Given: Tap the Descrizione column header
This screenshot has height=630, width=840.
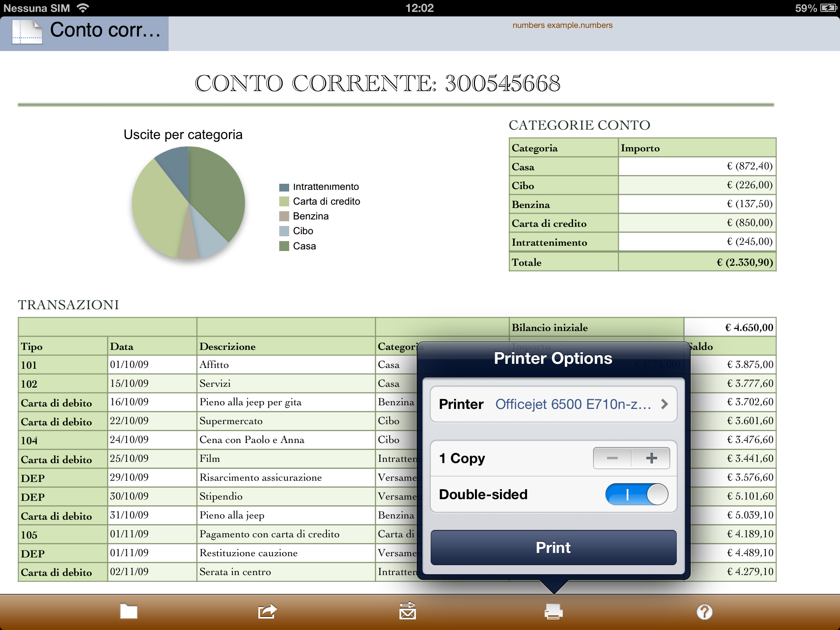Looking at the screenshot, I should pyautogui.click(x=286, y=346).
